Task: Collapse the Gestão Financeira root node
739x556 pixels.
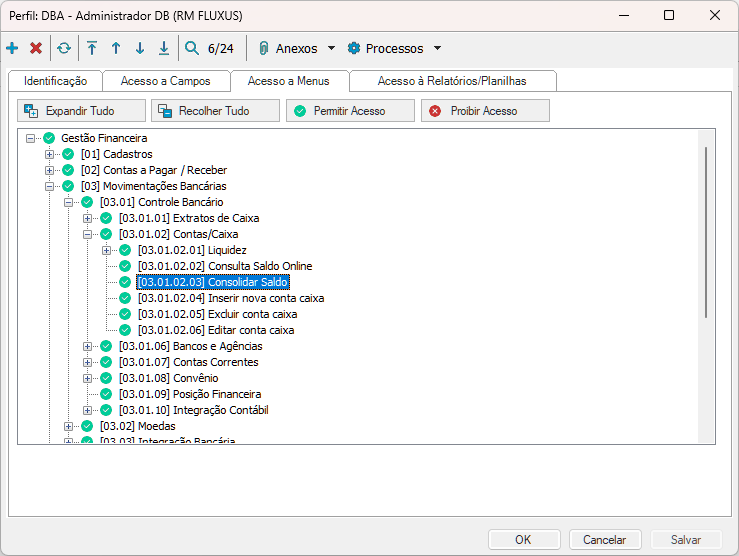Action: point(31,138)
